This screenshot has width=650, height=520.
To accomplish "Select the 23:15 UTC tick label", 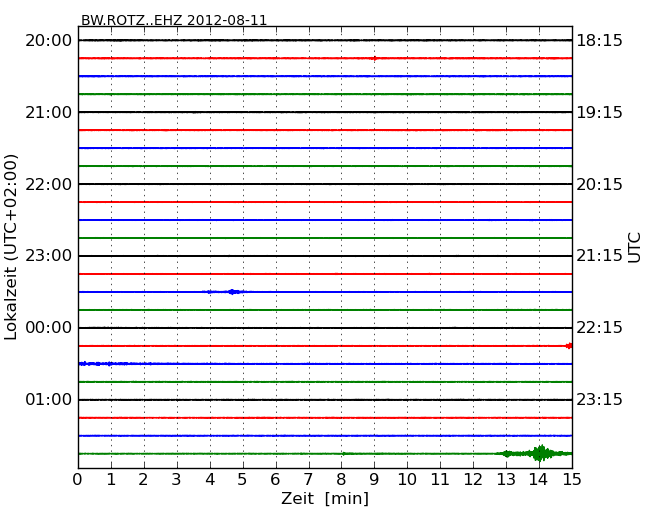I will (x=599, y=400).
